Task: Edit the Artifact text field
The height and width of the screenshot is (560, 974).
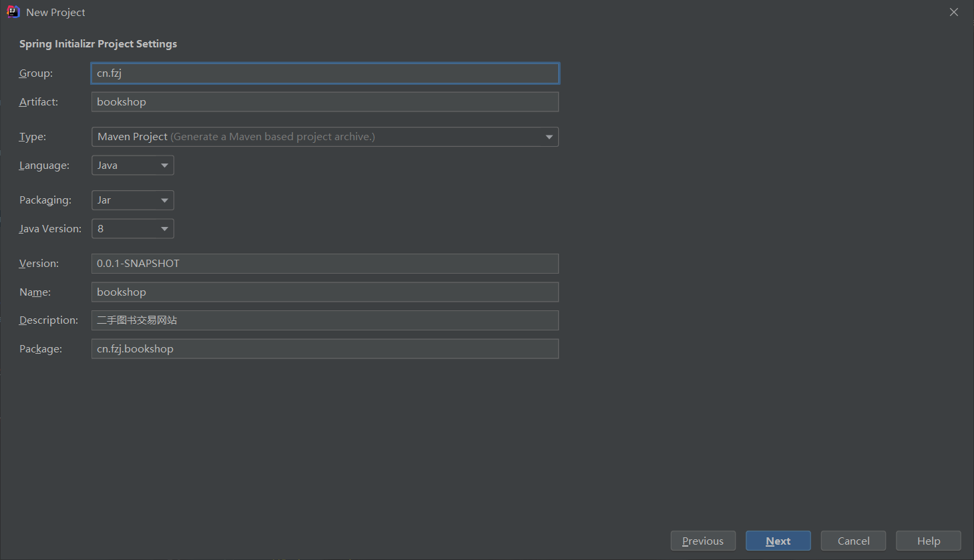Action: 325,102
